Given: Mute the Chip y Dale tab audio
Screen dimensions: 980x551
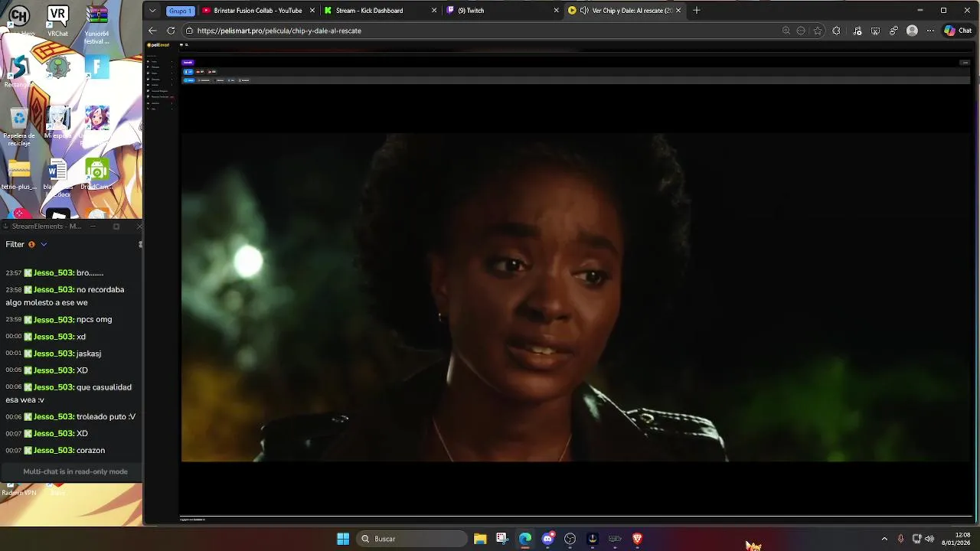Looking at the screenshot, I should click(584, 11).
